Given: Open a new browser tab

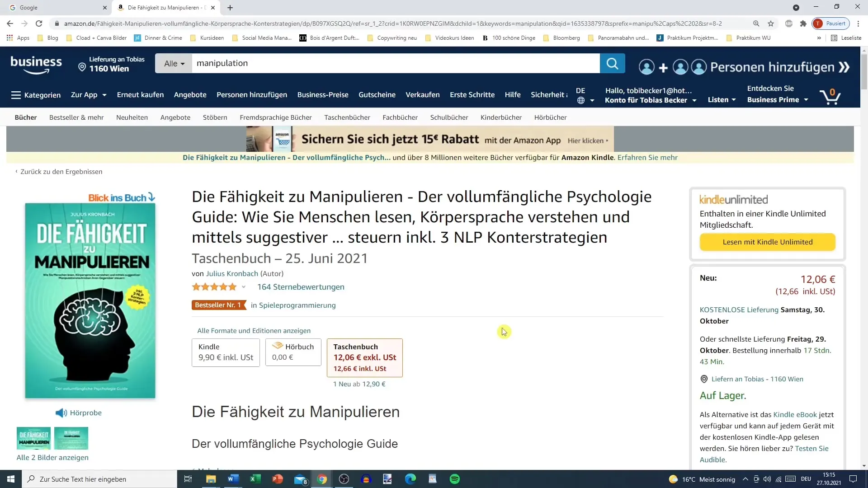Looking at the screenshot, I should [230, 8].
